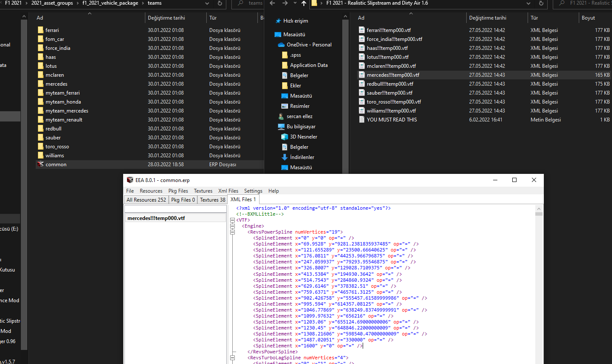Open recent locations dropdown arrow
612x364 pixels.
click(295, 3)
